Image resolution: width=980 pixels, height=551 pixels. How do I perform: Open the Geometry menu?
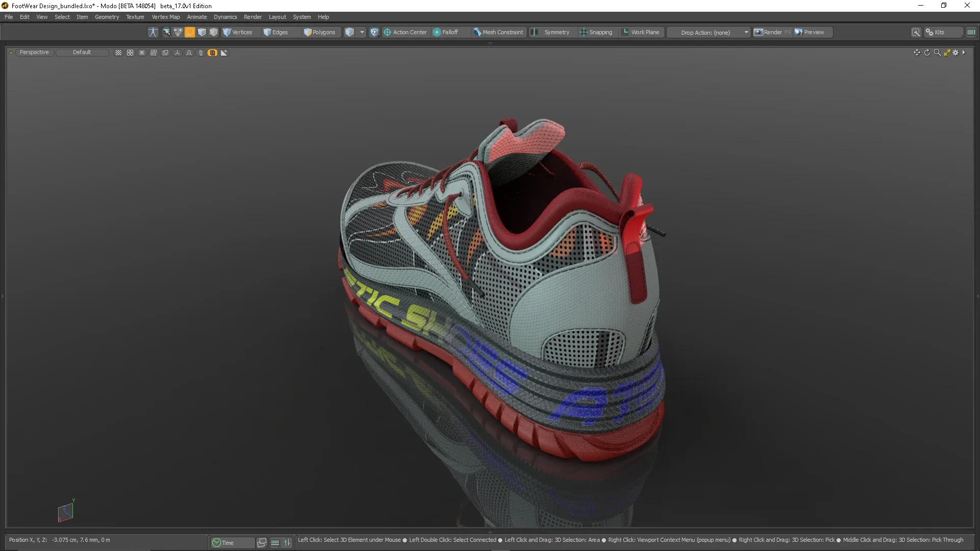pyautogui.click(x=107, y=17)
